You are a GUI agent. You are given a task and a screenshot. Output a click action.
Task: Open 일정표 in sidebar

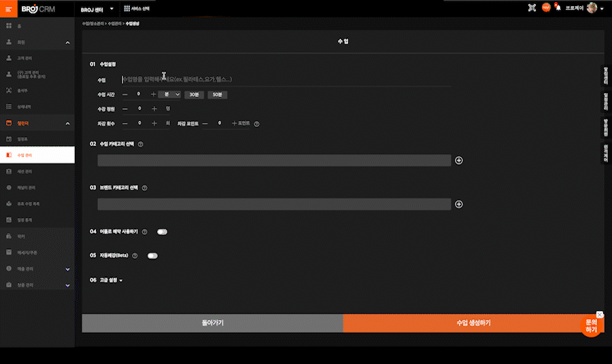[37, 139]
